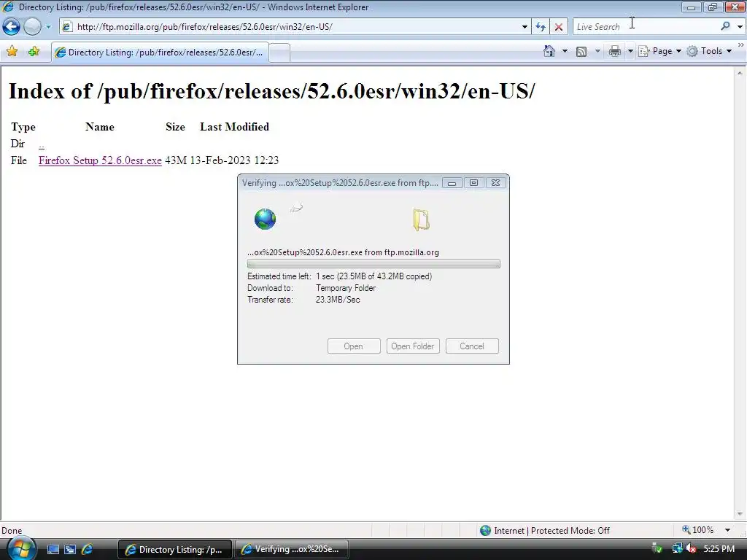This screenshot has width=747, height=560.
Task: Click the 5:25 PM clock
Action: click(719, 549)
